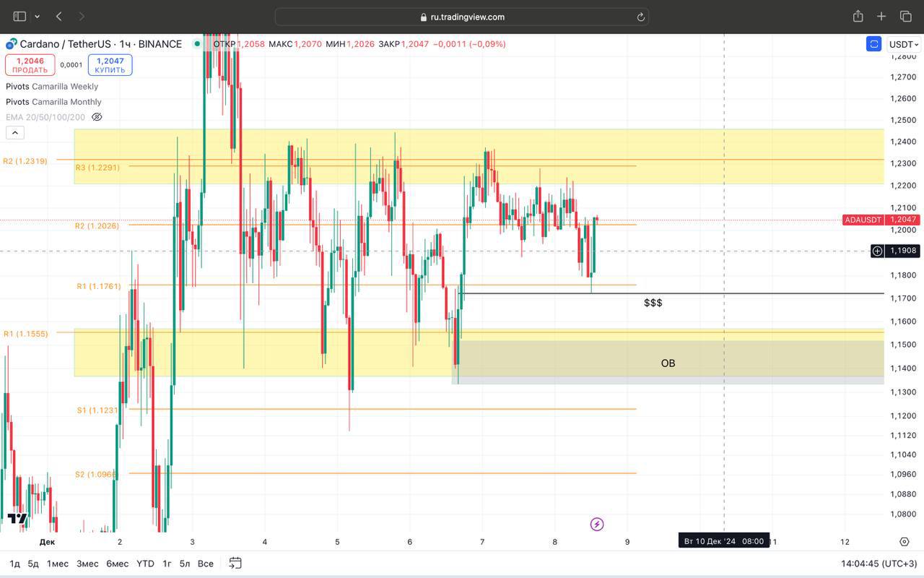Click the R2 (1.2319) pivot label
Image resolution: width=924 pixels, height=578 pixels.
pos(25,161)
